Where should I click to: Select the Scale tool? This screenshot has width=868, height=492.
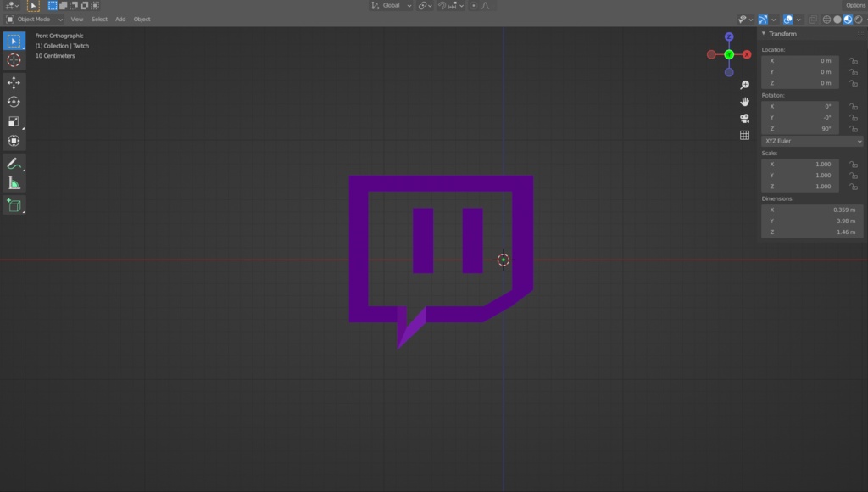pyautogui.click(x=14, y=121)
